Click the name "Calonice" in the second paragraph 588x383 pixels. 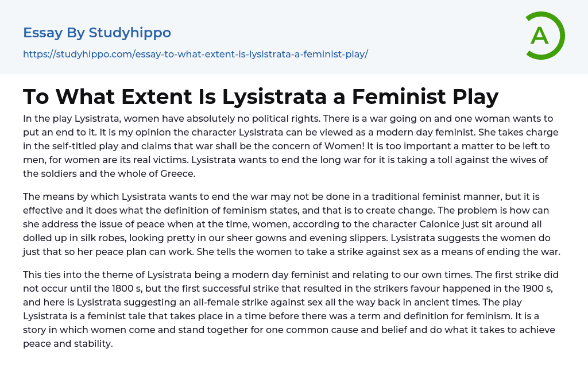394,223
